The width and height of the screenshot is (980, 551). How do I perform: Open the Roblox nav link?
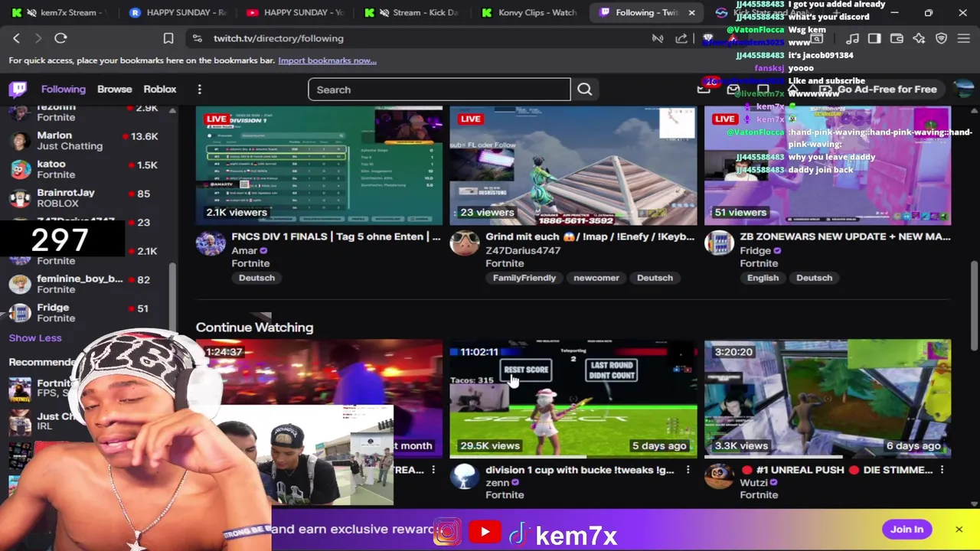[160, 90]
